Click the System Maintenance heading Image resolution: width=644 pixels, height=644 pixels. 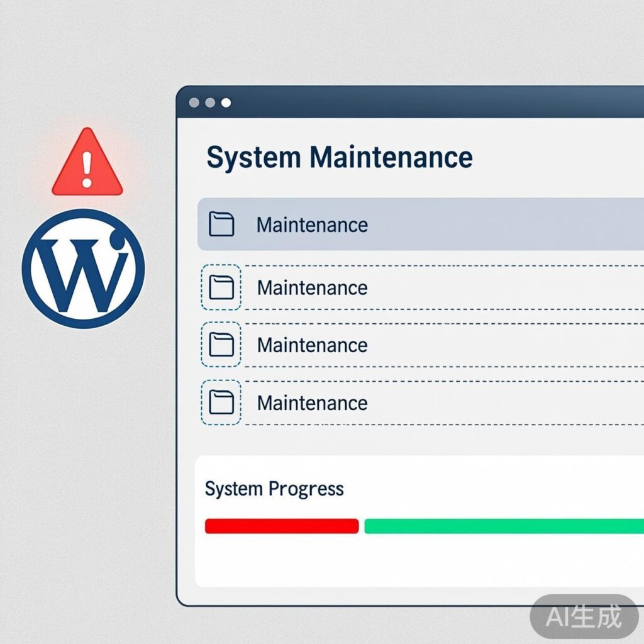click(x=339, y=157)
